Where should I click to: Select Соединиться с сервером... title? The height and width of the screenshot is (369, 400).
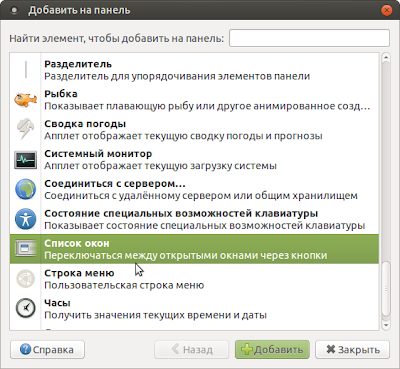(115, 184)
